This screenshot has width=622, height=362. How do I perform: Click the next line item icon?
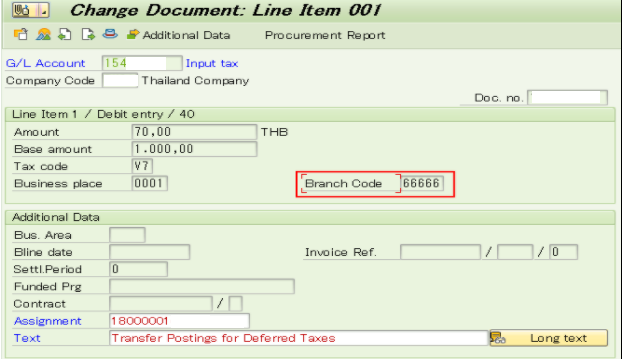(88, 34)
